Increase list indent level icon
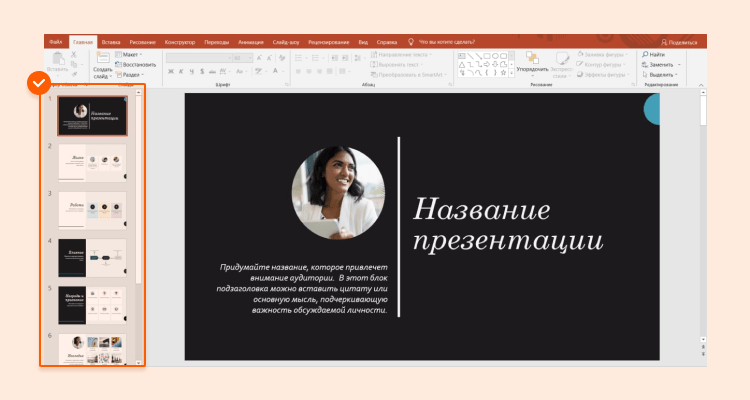Image resolution: width=750 pixels, height=400 pixels. [x=345, y=58]
